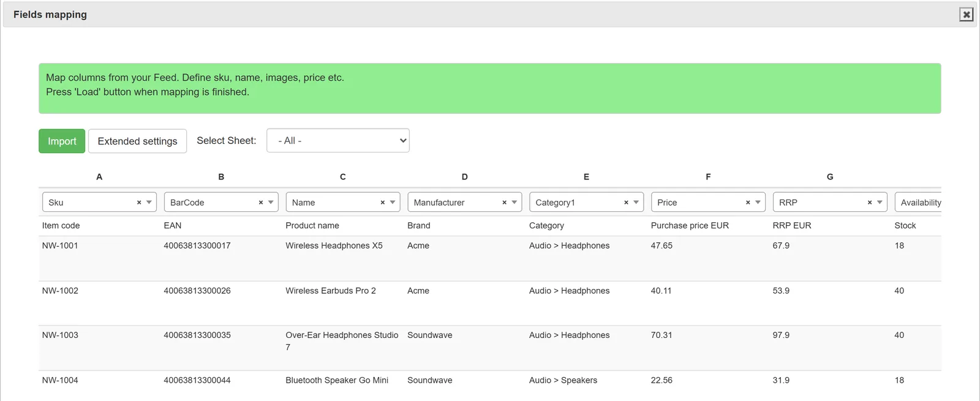This screenshot has height=401, width=980.
Task: Click the 'RRP EUR' cell
Action: [792, 225]
